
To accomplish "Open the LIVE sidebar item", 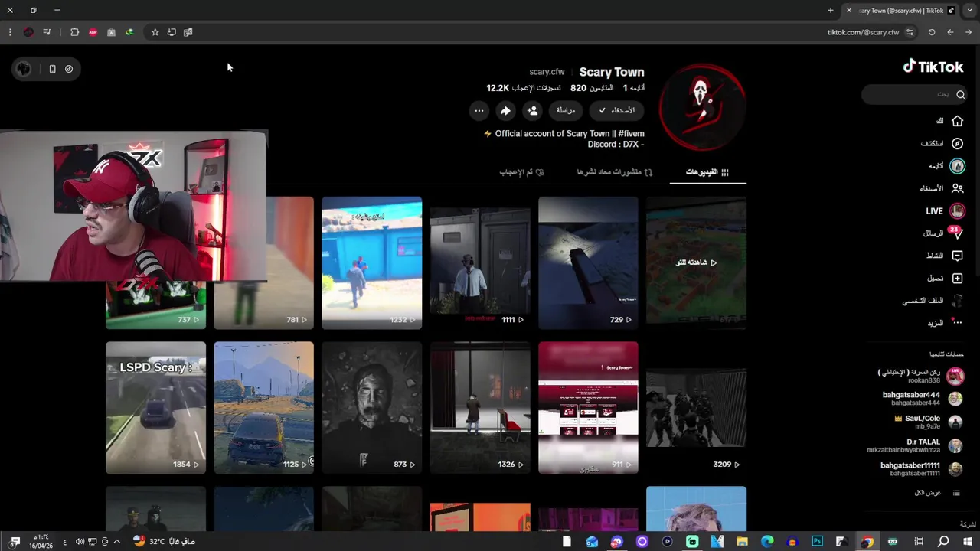I will coord(946,210).
